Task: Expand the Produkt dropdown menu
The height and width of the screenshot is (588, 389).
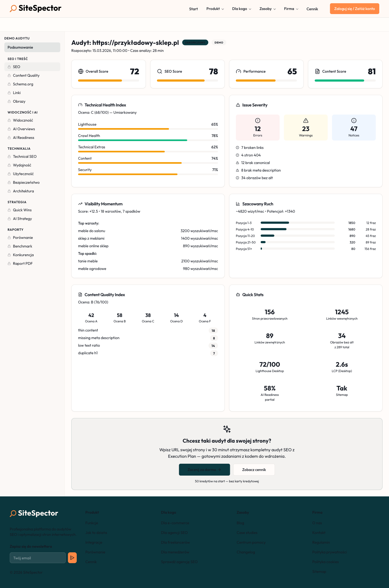Action: (x=215, y=9)
